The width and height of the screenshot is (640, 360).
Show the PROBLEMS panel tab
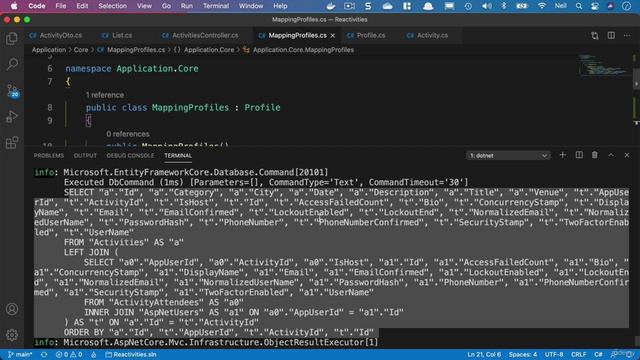(49, 156)
